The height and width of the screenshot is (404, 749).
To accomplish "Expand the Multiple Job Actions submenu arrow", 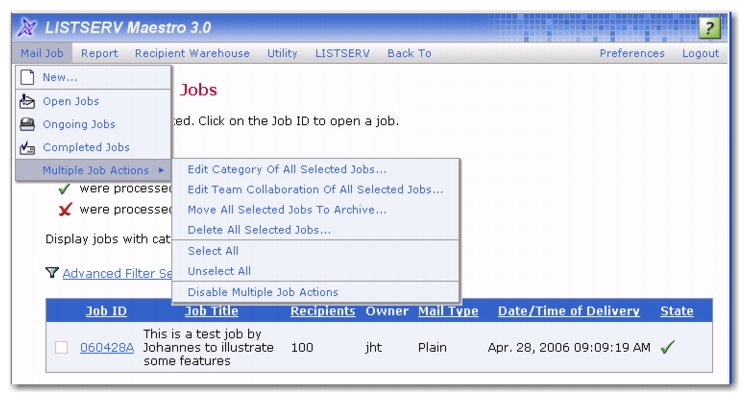I will (161, 170).
